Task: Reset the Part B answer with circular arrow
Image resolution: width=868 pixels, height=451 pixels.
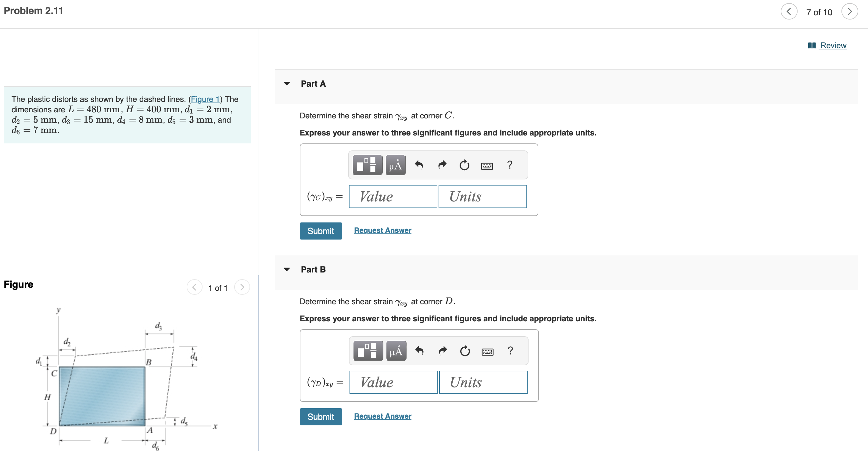Action: coord(465,351)
